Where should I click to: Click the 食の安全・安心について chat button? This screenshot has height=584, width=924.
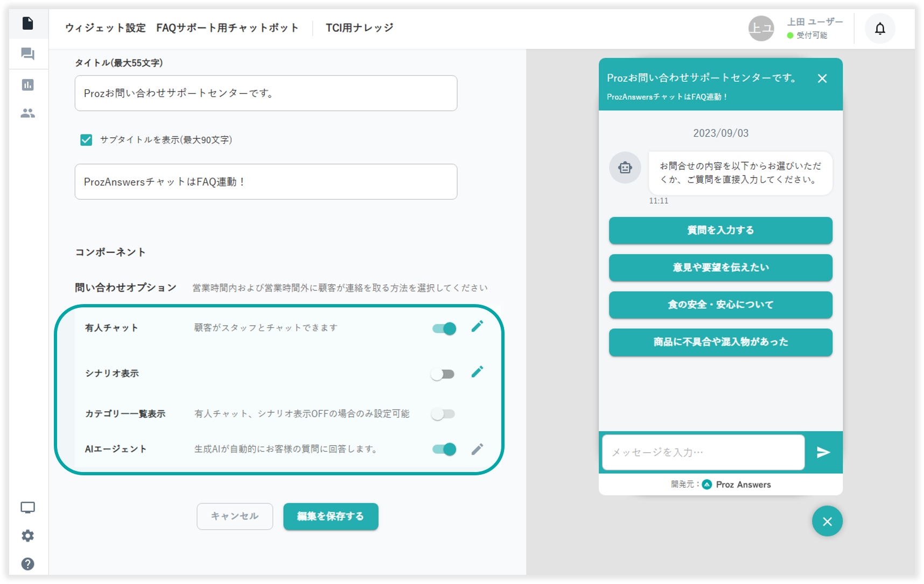[x=720, y=305]
